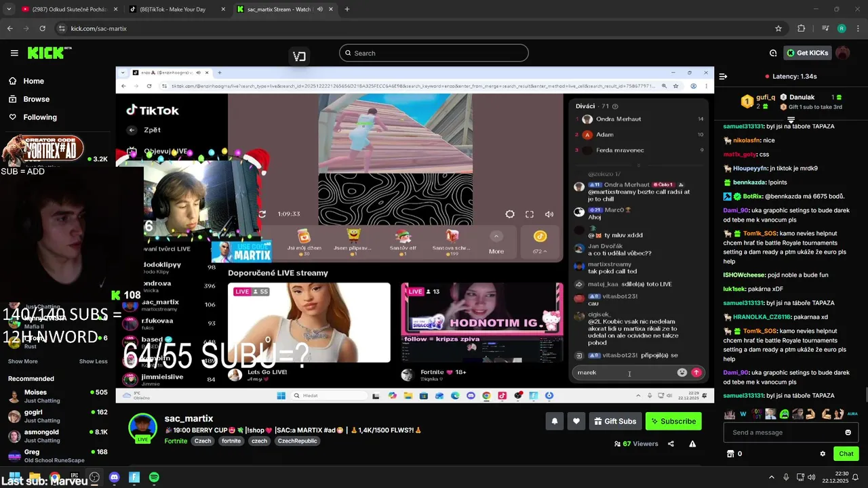Click the CzechRepublic tag
This screenshot has width=868, height=488.
pyautogui.click(x=297, y=441)
